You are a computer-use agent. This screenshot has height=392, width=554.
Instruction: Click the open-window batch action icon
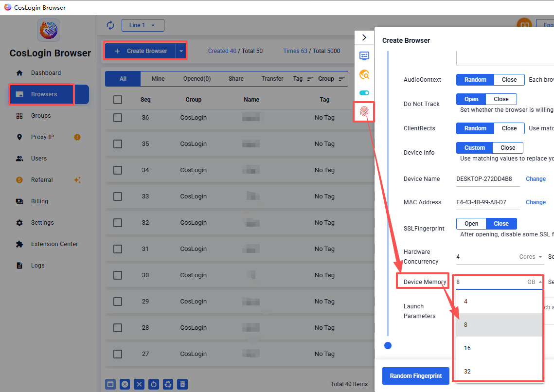pyautogui.click(x=110, y=384)
